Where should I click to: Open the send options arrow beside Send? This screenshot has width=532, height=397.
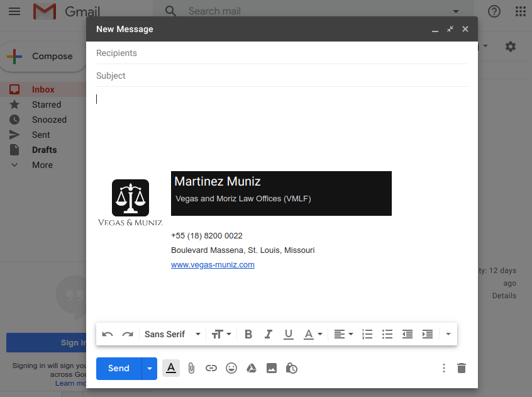click(x=149, y=369)
